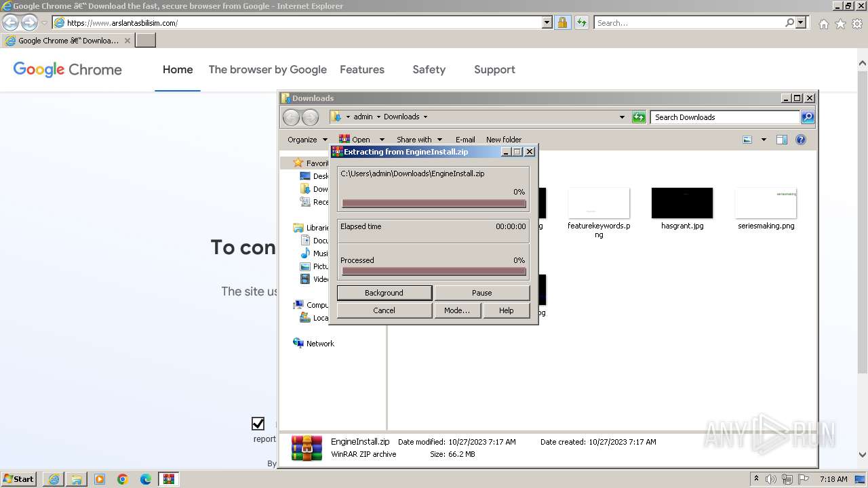Expand the Explorer address history dropdown
Image resolution: width=868 pixels, height=488 pixels.
click(622, 117)
